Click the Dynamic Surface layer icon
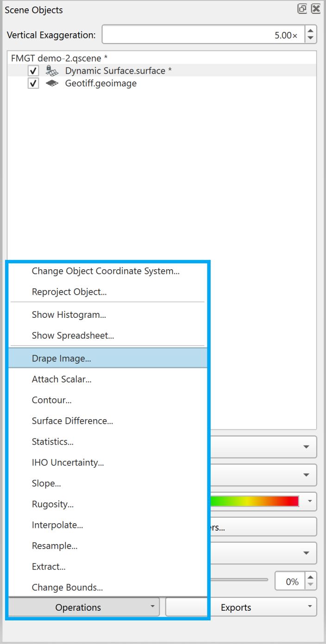The width and height of the screenshot is (326, 644). [x=52, y=71]
